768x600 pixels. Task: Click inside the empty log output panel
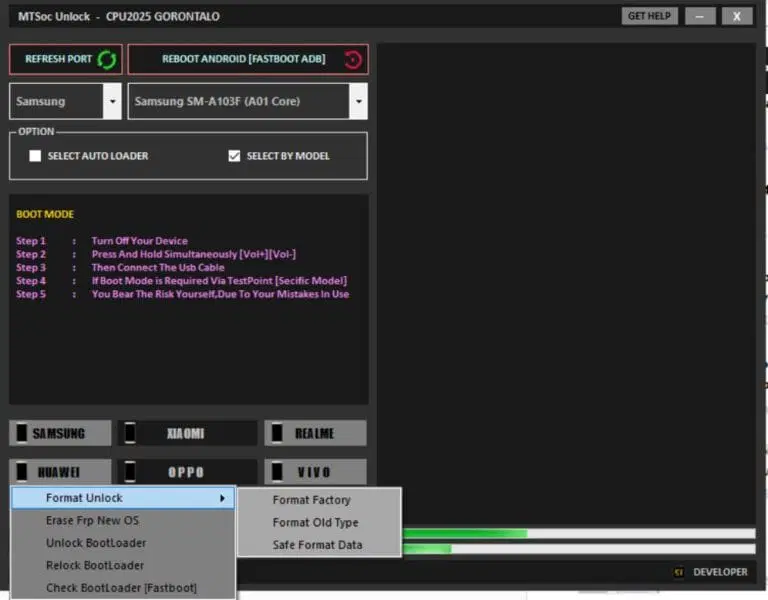[567, 284]
